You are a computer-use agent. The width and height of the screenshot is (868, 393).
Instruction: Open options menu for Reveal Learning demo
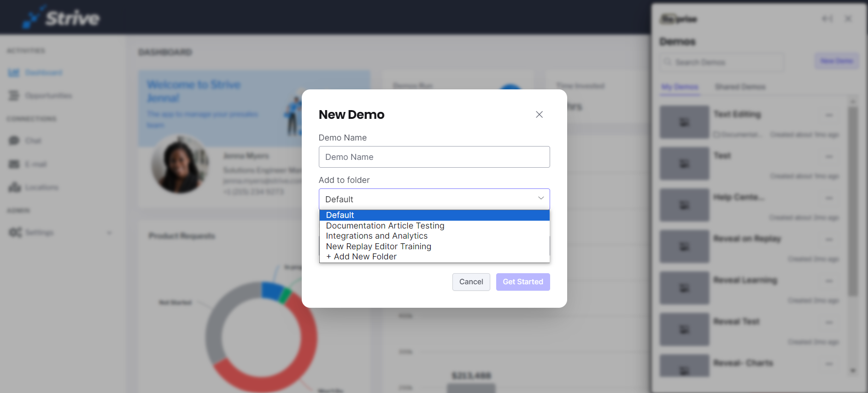tap(829, 281)
